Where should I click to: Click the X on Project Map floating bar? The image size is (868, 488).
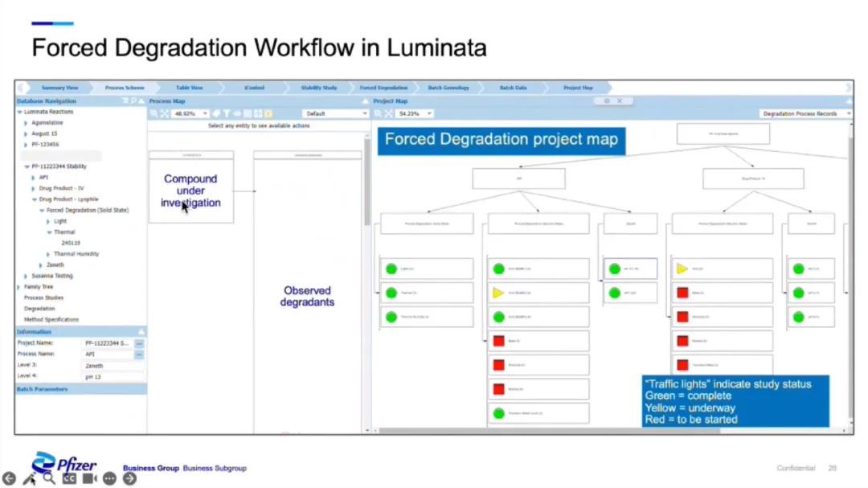click(x=620, y=100)
